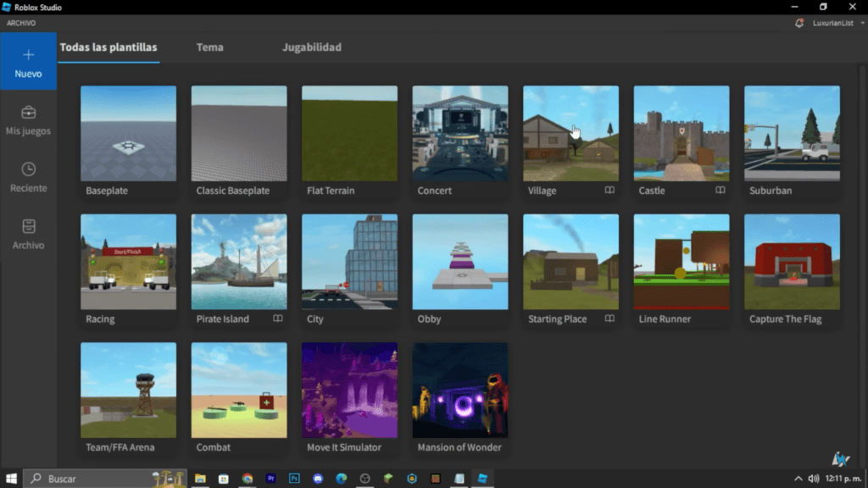This screenshot has height=488, width=868.
Task: Open the notifications bell icon
Action: click(x=798, y=23)
